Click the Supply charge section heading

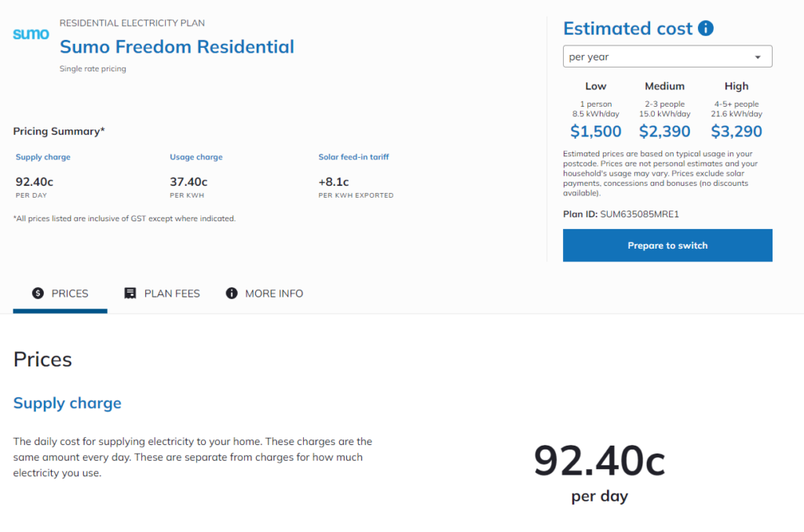(x=68, y=403)
